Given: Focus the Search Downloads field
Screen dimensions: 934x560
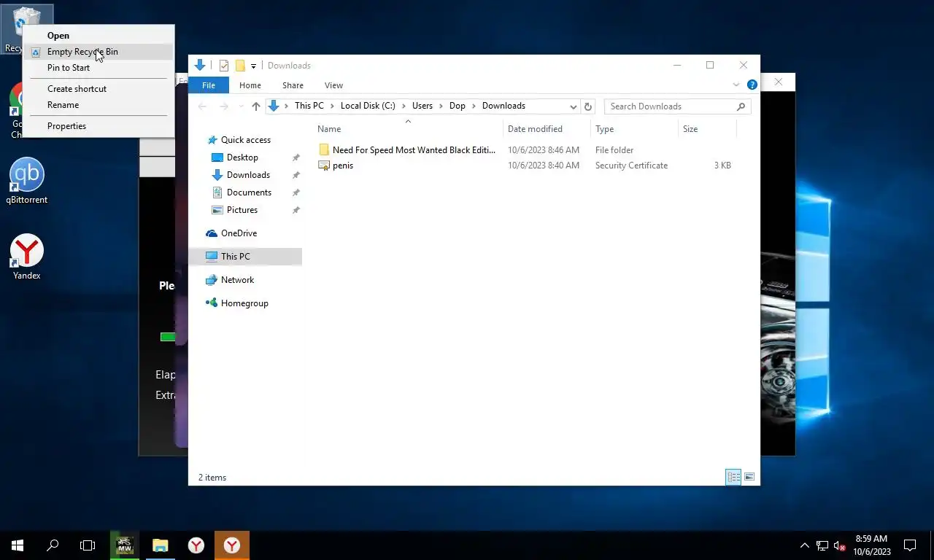Looking at the screenshot, I should click(x=671, y=106).
